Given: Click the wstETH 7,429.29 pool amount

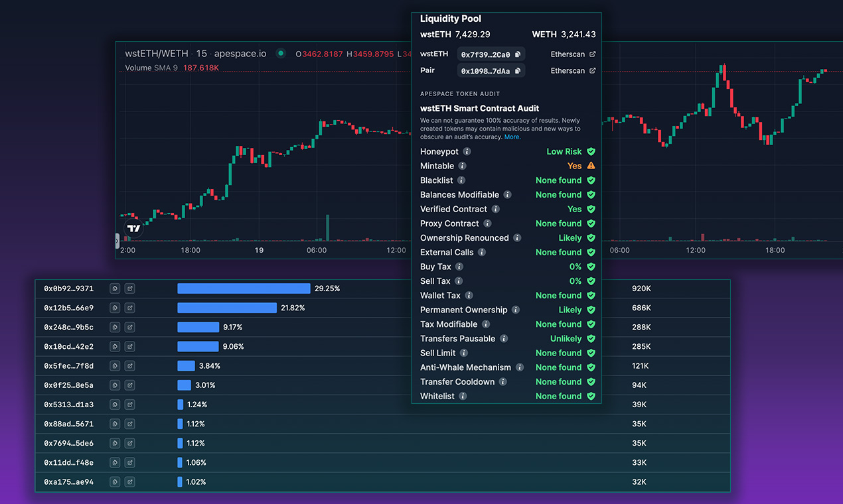Looking at the screenshot, I should coord(455,34).
